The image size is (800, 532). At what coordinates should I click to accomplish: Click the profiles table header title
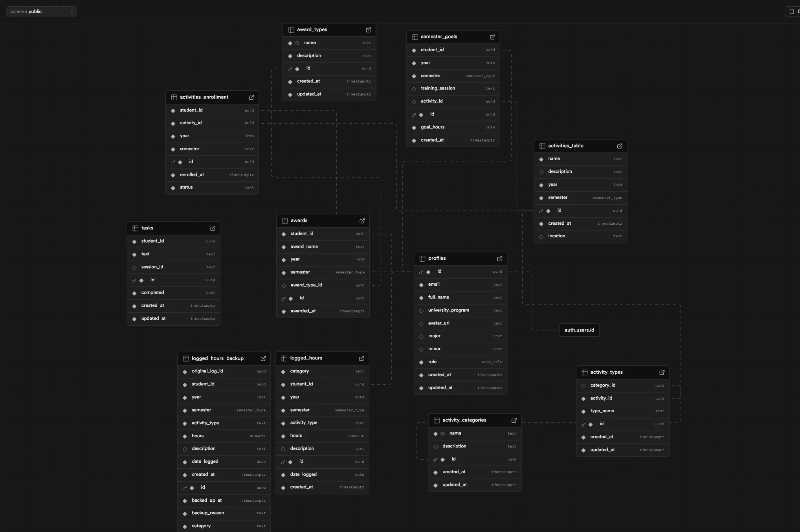(437, 258)
